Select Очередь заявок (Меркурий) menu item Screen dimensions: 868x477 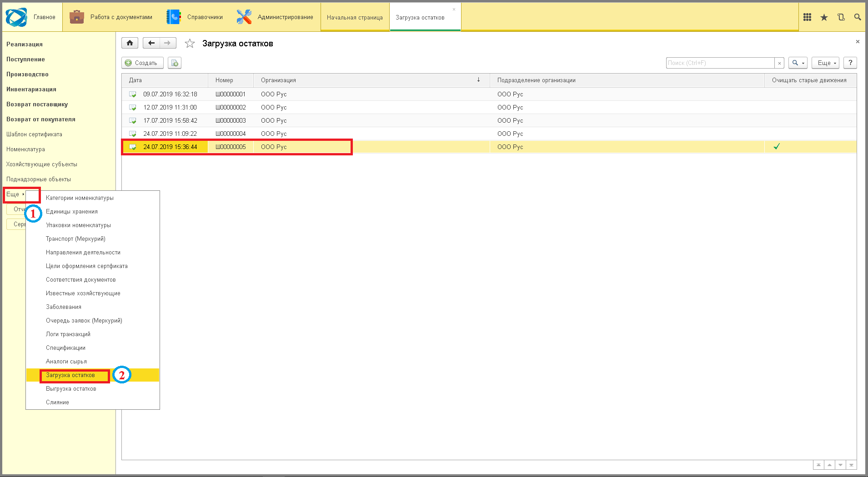tap(93, 321)
